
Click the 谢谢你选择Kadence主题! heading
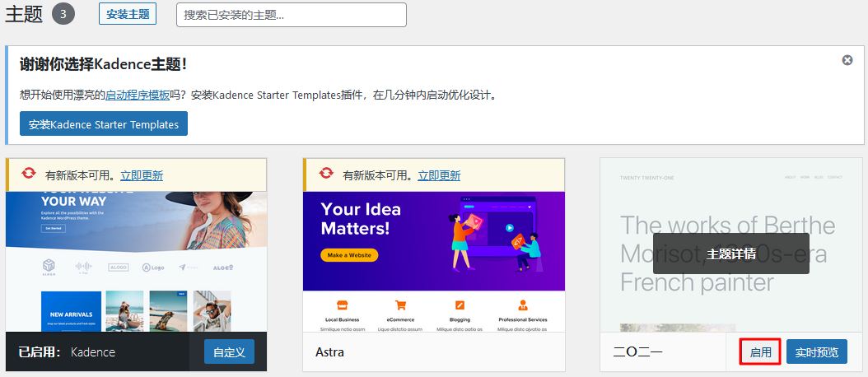pyautogui.click(x=103, y=64)
